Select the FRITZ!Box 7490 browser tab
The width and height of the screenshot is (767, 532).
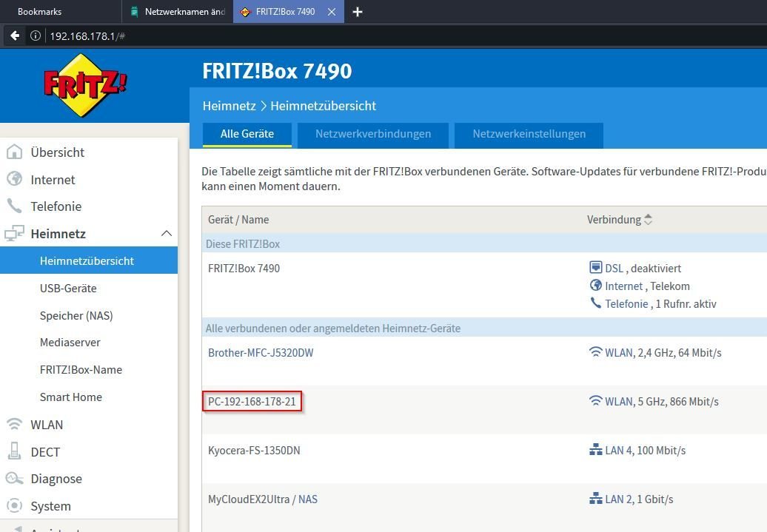coord(289,12)
